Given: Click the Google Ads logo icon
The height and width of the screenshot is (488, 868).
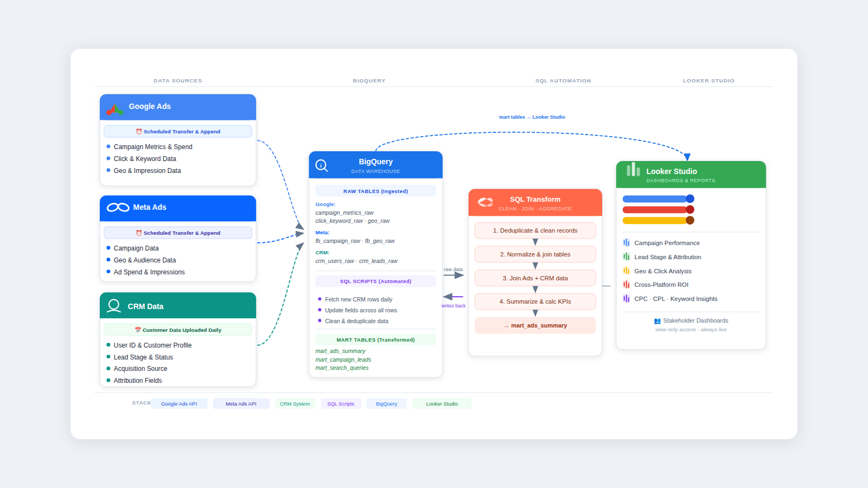Looking at the screenshot, I should click(x=115, y=110).
